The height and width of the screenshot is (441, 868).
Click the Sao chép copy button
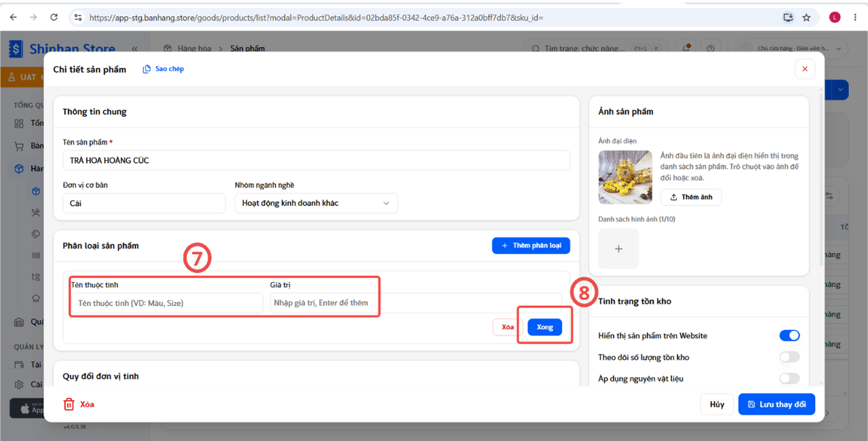163,69
